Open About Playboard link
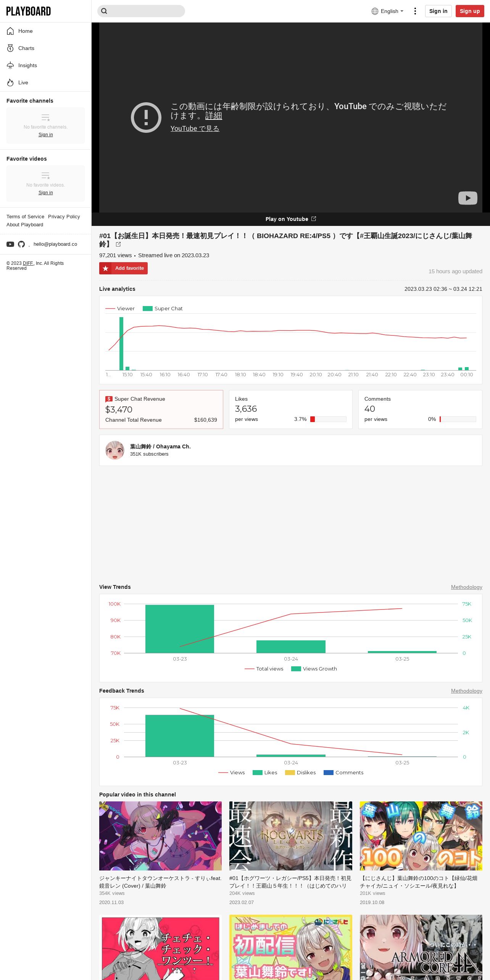490x980 pixels. pyautogui.click(x=25, y=224)
